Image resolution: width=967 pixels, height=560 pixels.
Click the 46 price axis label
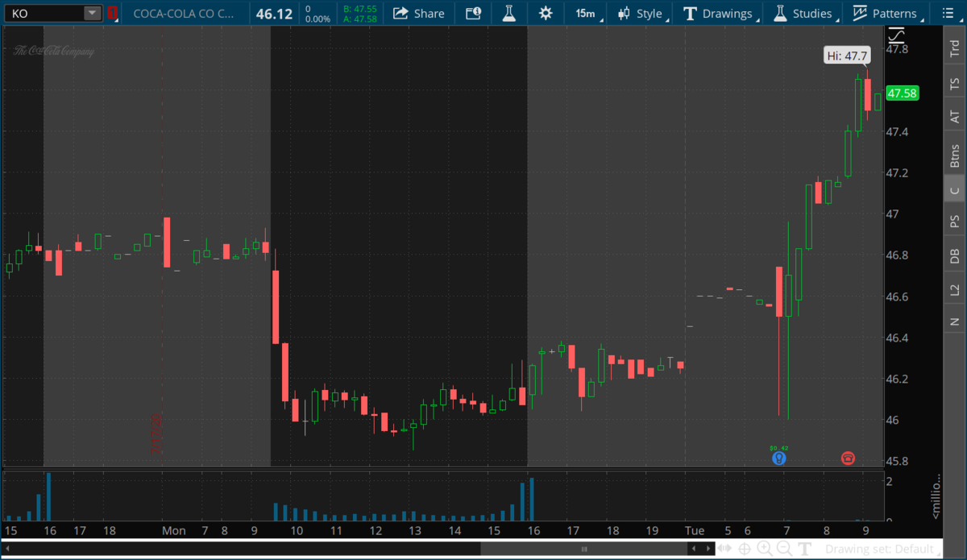892,421
